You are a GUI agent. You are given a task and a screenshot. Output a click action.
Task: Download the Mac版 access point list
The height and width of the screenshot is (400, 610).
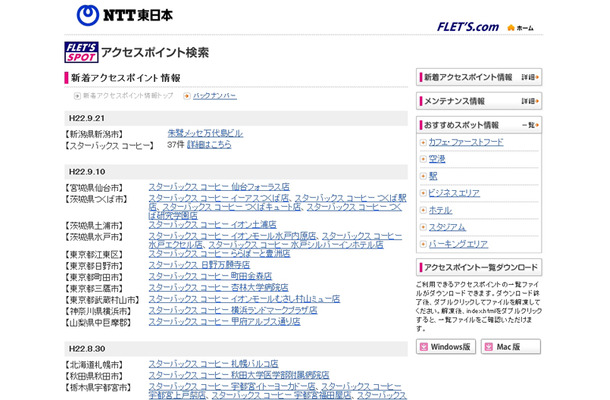(x=511, y=347)
